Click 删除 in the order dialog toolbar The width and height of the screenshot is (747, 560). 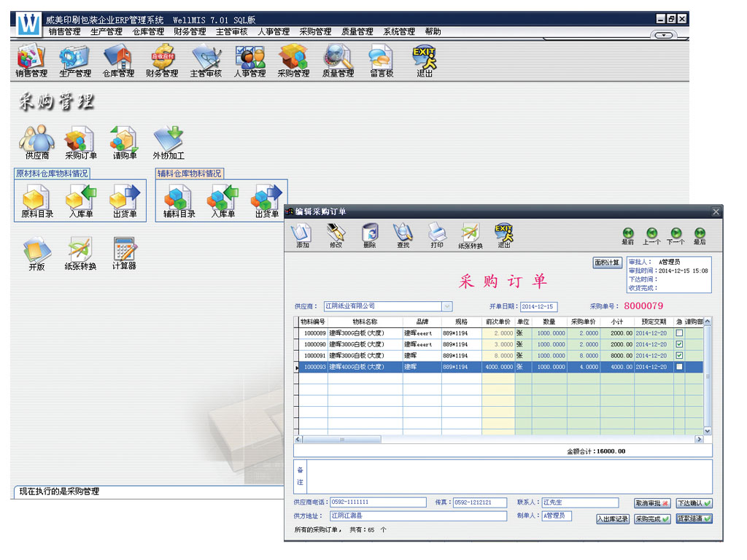[x=370, y=236]
